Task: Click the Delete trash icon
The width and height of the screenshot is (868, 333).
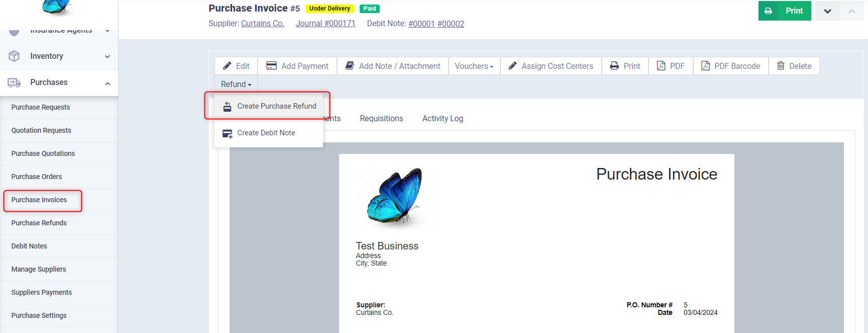Action: 781,66
